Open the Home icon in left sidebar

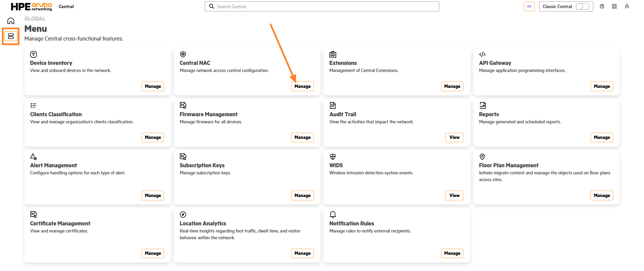[11, 21]
